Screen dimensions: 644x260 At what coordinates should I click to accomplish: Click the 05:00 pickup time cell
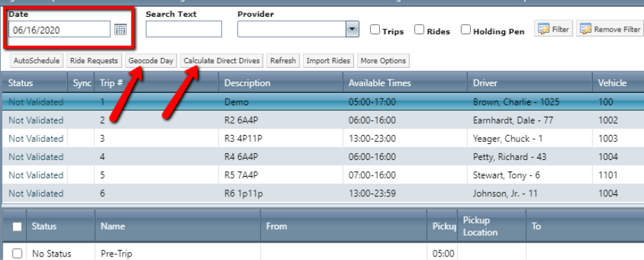(x=443, y=254)
